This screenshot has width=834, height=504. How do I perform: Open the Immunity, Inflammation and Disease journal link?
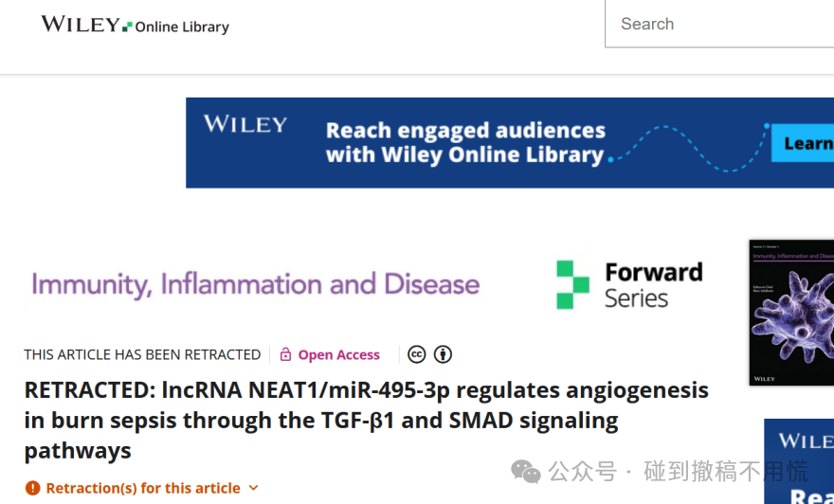point(256,284)
